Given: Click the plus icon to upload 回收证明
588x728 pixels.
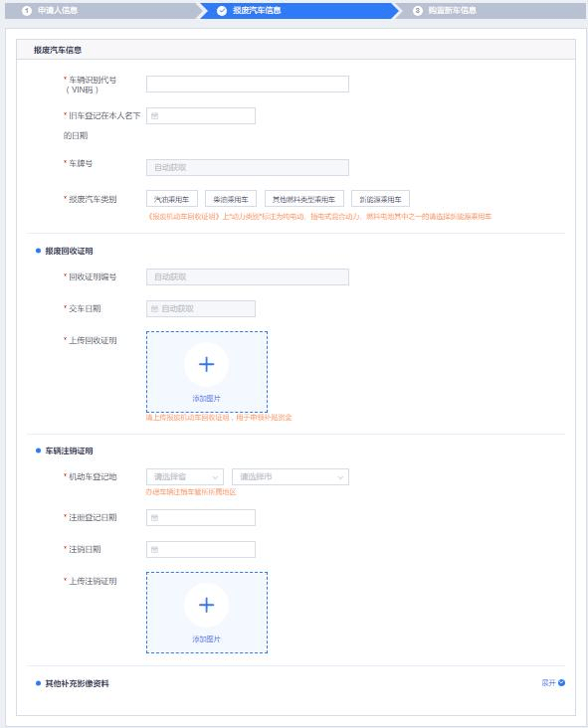Looking at the screenshot, I should click(x=206, y=364).
